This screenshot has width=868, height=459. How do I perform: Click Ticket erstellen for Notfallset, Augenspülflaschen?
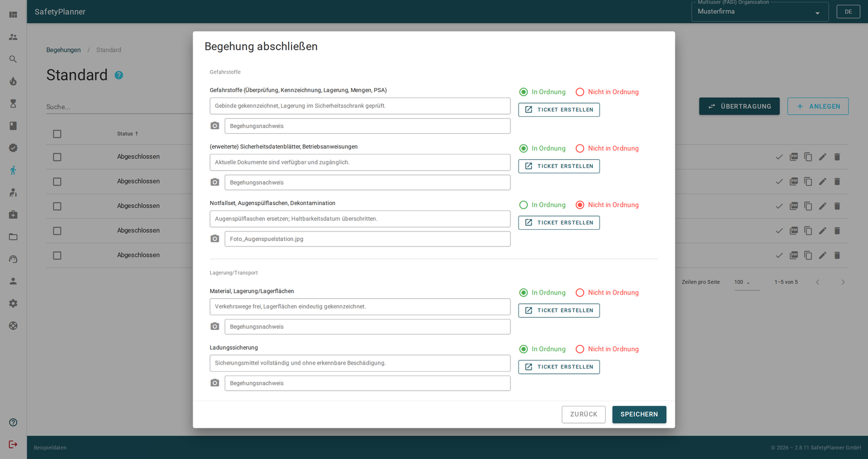(559, 223)
